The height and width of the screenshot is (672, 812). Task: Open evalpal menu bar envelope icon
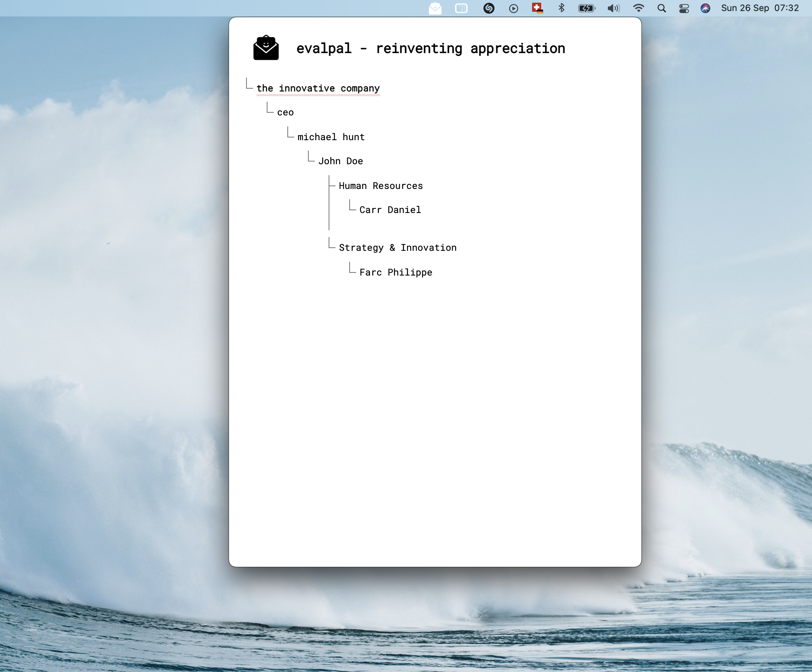point(435,8)
